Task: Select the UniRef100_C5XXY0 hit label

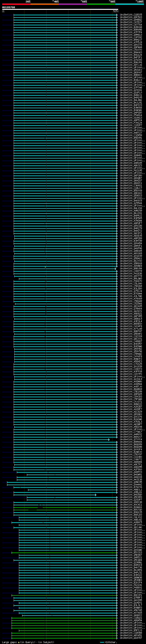Action: coord(131,50)
